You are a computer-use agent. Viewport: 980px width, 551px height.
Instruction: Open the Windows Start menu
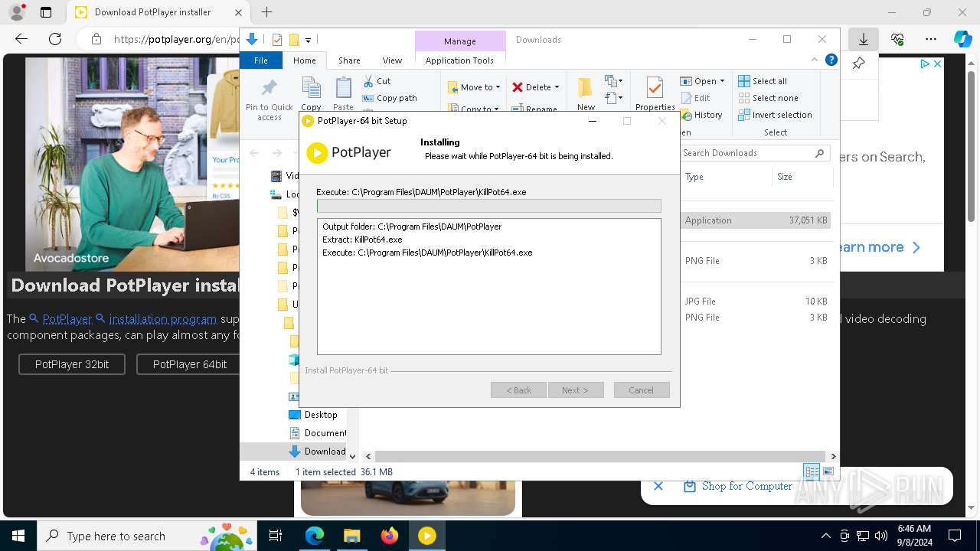pyautogui.click(x=18, y=536)
